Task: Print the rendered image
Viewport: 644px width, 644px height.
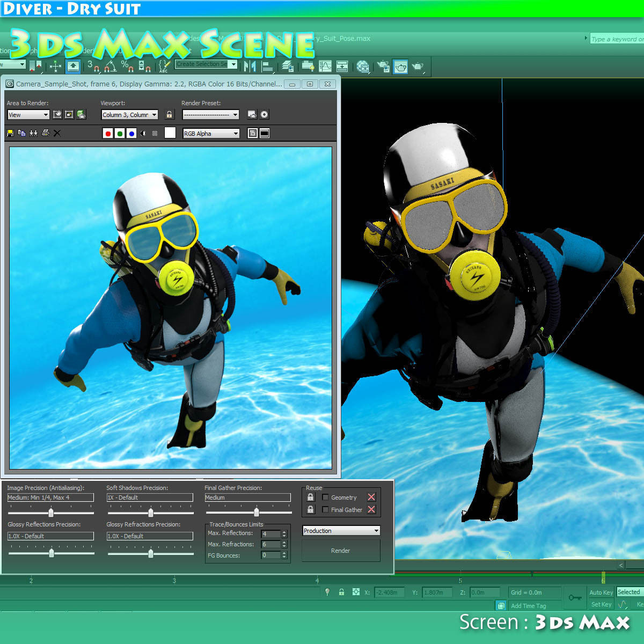Action: (46, 133)
